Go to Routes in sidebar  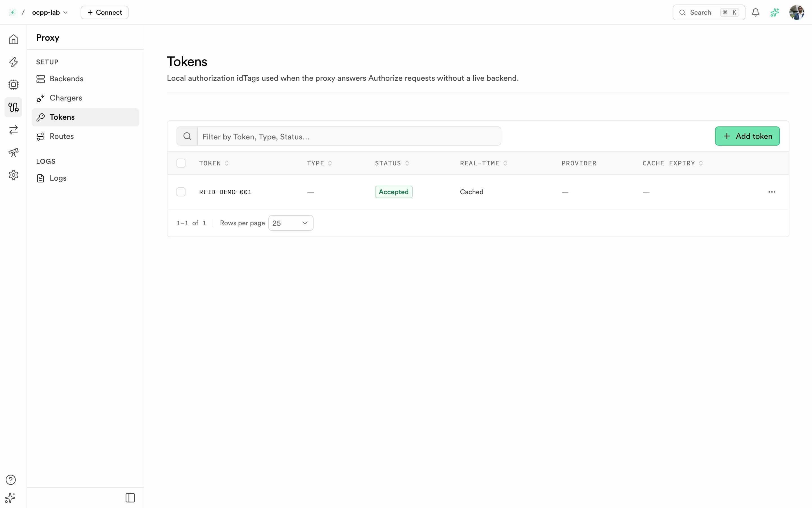[85, 136]
